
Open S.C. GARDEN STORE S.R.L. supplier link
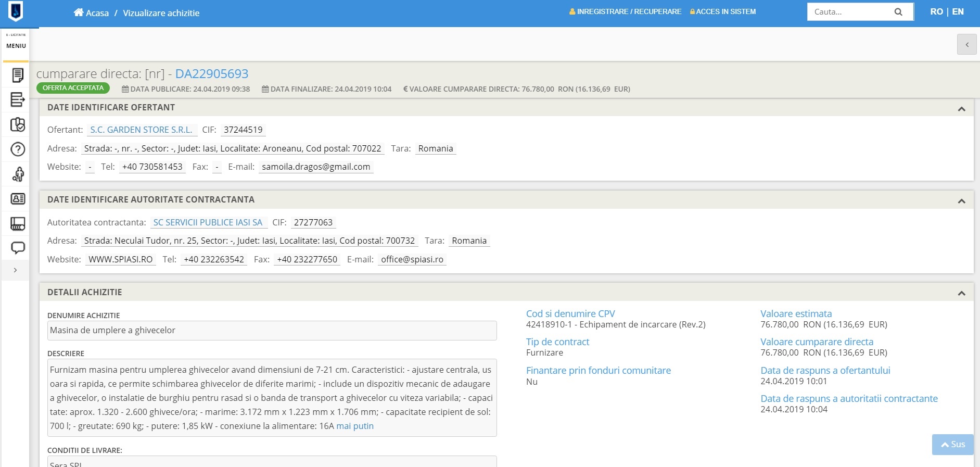tap(141, 130)
